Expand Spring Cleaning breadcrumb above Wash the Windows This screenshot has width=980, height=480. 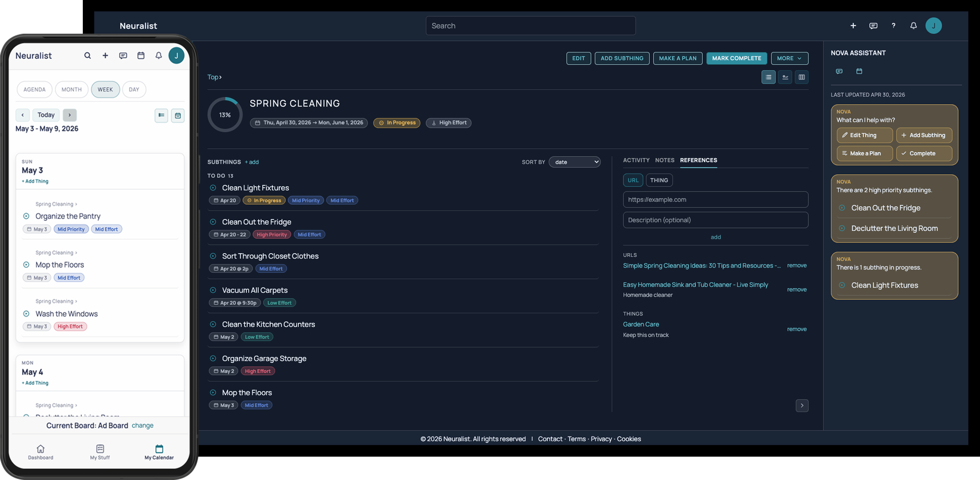[56, 301]
